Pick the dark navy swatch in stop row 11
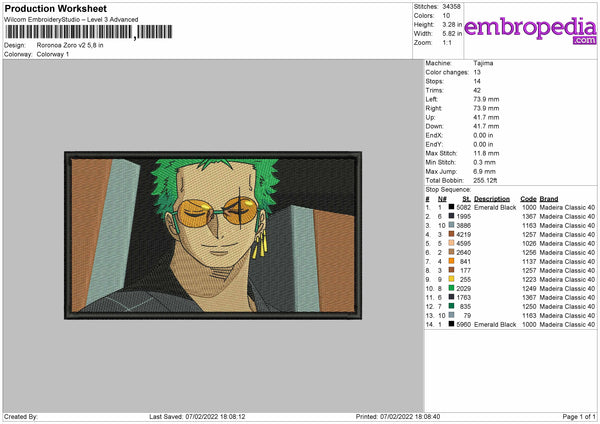 [x=452, y=297]
